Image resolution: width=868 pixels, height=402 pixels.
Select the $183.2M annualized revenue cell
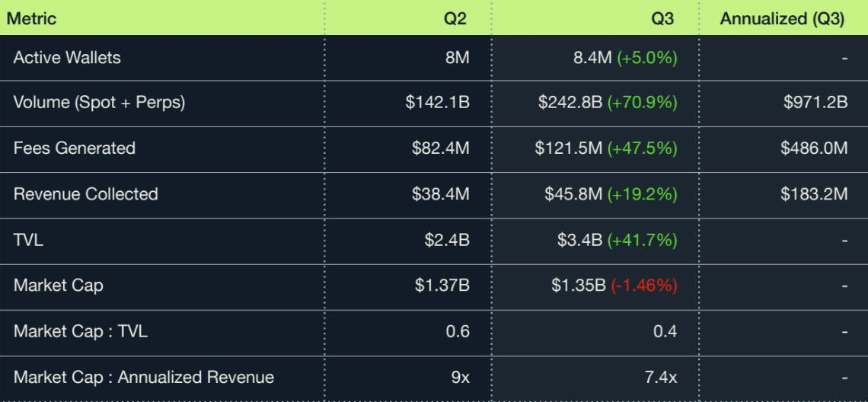coord(814,194)
